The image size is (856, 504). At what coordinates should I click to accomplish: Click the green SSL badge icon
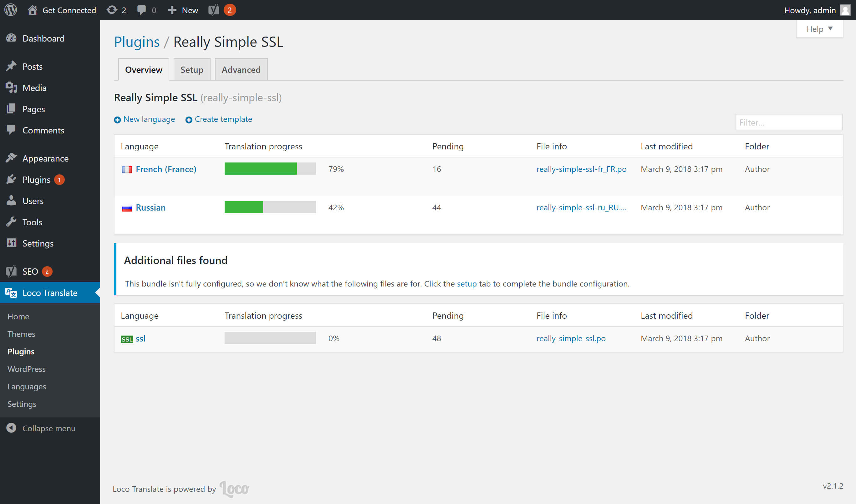coord(127,339)
